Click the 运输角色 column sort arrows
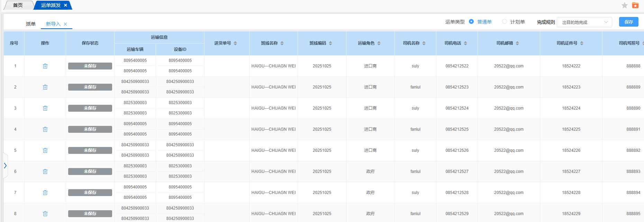The width and height of the screenshot is (644, 222). click(x=379, y=43)
